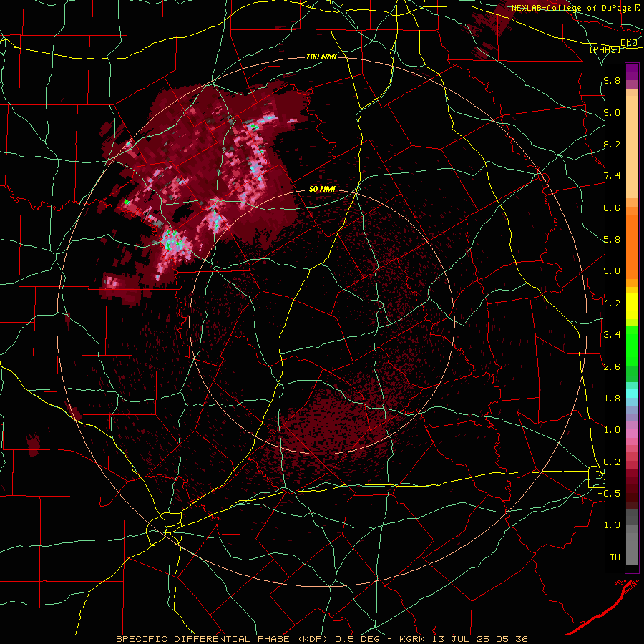Pick the yellow color bar segment

point(632,306)
